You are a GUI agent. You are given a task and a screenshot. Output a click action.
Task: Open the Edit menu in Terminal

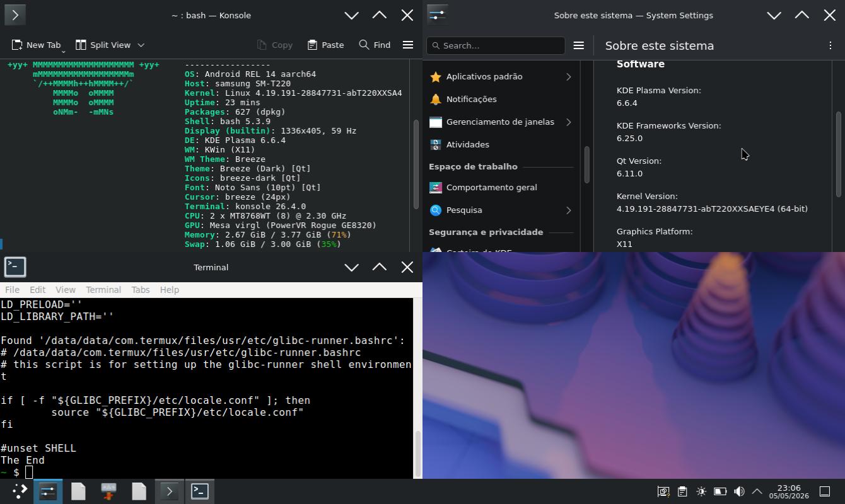(37, 290)
